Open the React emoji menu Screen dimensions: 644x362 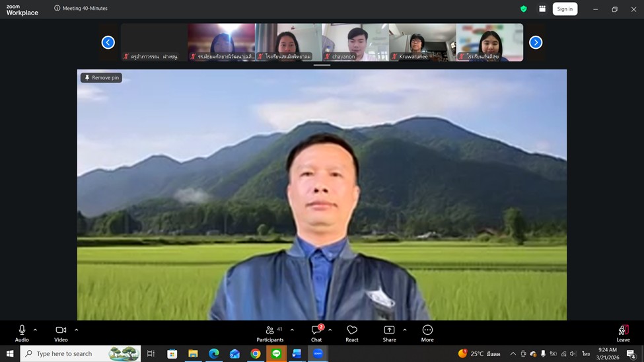point(352,334)
